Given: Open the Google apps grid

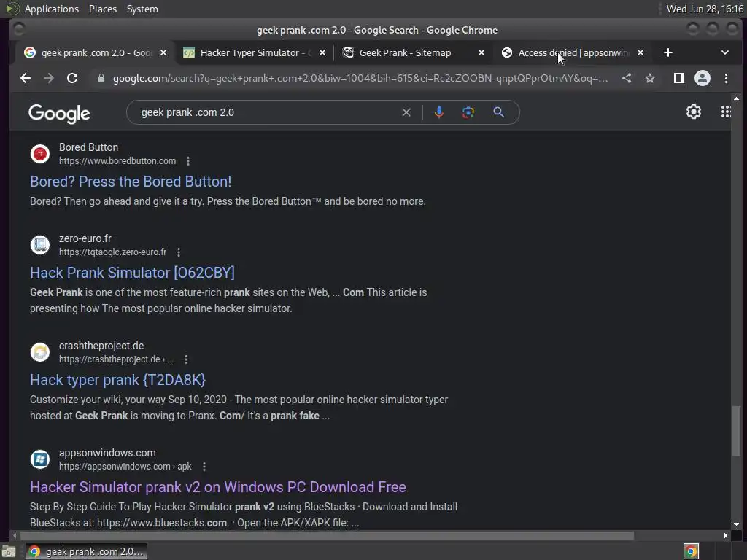Looking at the screenshot, I should pos(725,112).
